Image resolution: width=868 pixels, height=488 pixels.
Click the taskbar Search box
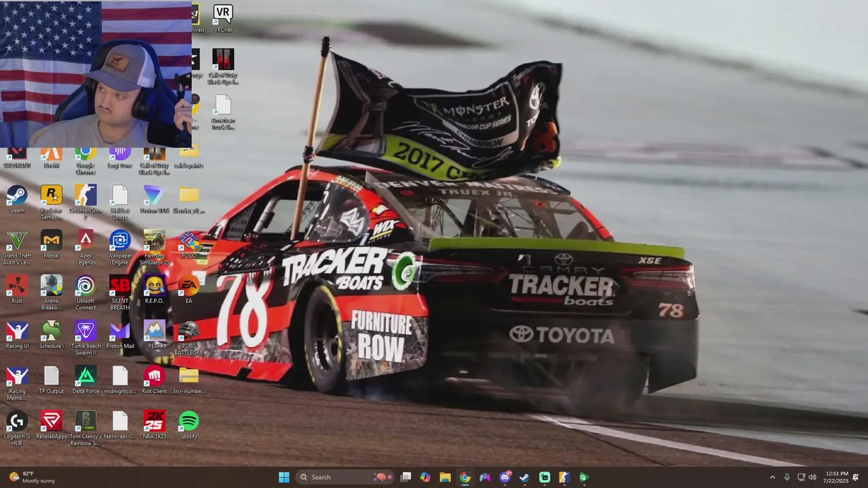(345, 477)
